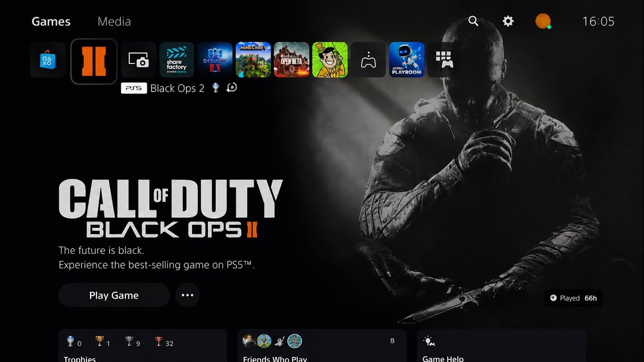Image resolution: width=644 pixels, height=362 pixels.
Task: Open the green cartoon man game tile
Action: point(330,60)
